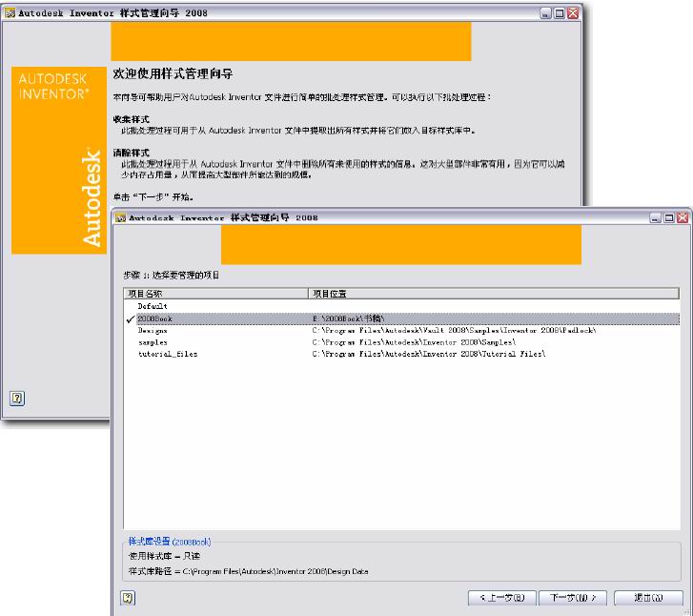
Task: Close the front wizard window
Action: 683,217
